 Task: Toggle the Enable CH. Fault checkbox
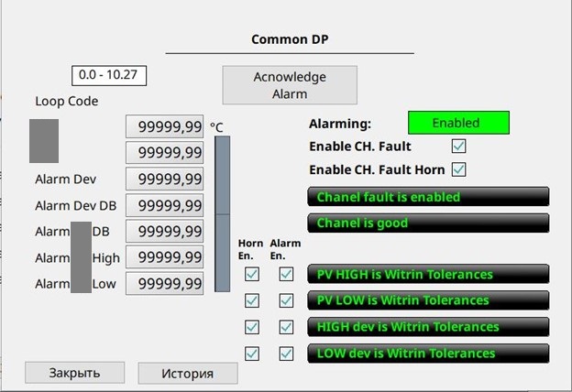coord(458,147)
